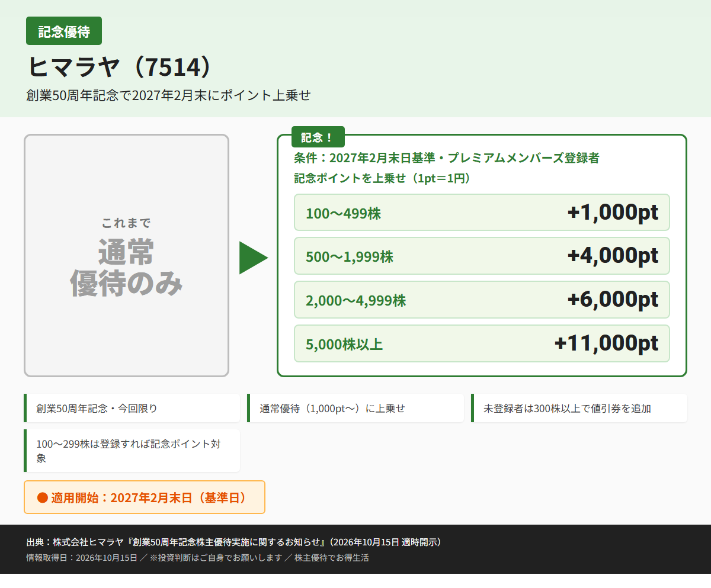
Task: Click the +4,000pt value
Action: point(613,256)
